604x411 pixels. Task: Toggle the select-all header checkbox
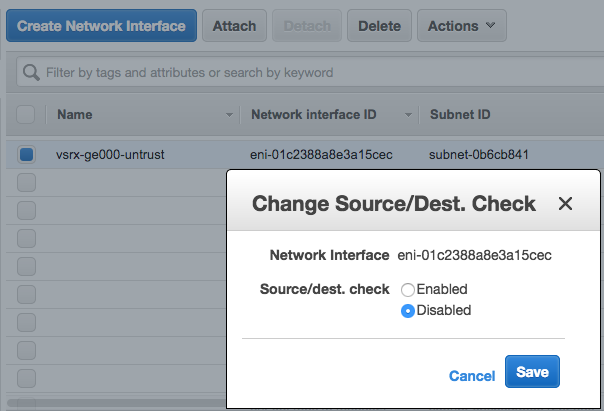coord(26,115)
